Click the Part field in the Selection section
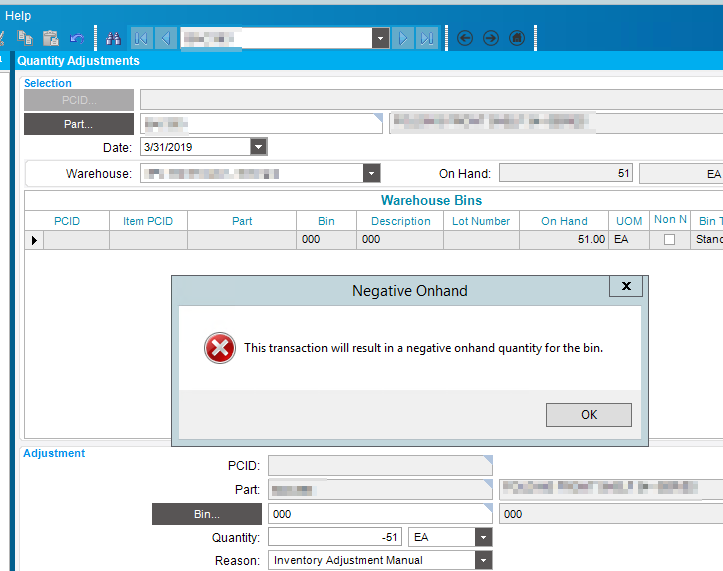 point(261,124)
